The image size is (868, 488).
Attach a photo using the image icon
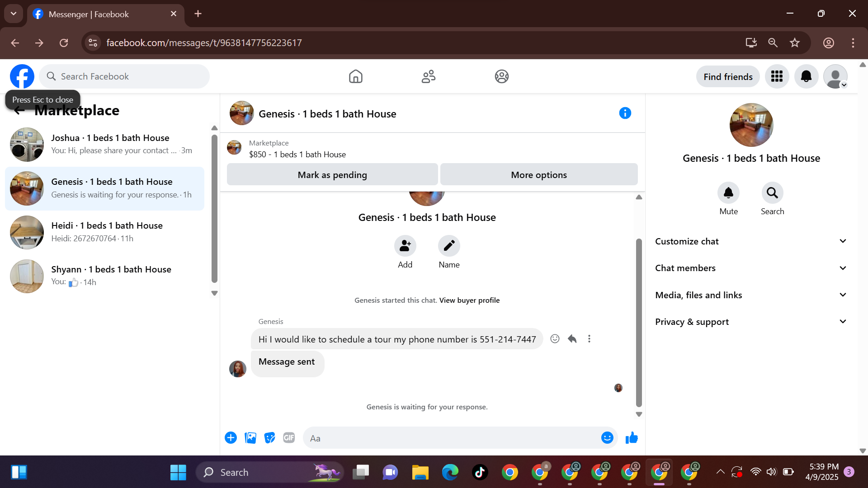250,438
